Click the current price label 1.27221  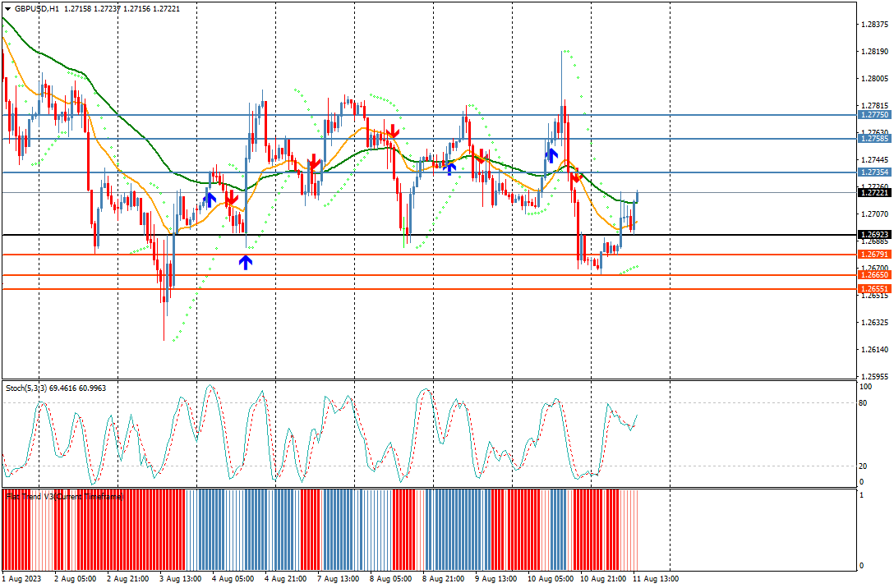874,193
